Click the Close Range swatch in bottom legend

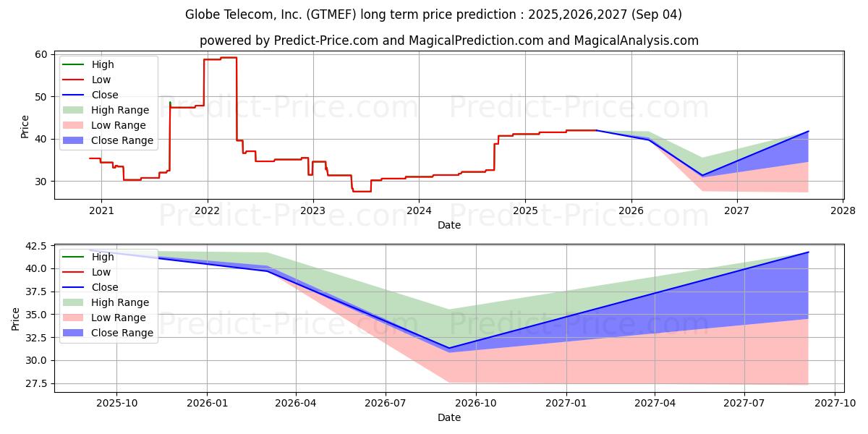[74, 333]
